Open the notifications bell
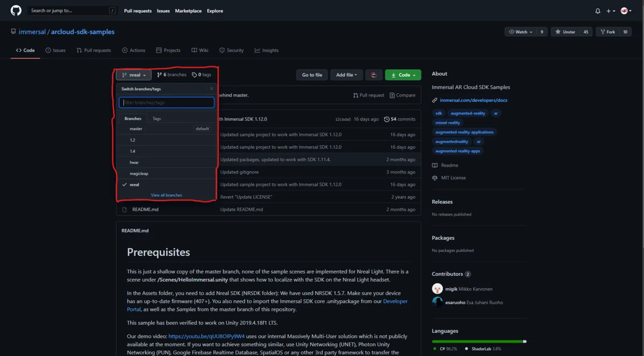 coord(598,11)
